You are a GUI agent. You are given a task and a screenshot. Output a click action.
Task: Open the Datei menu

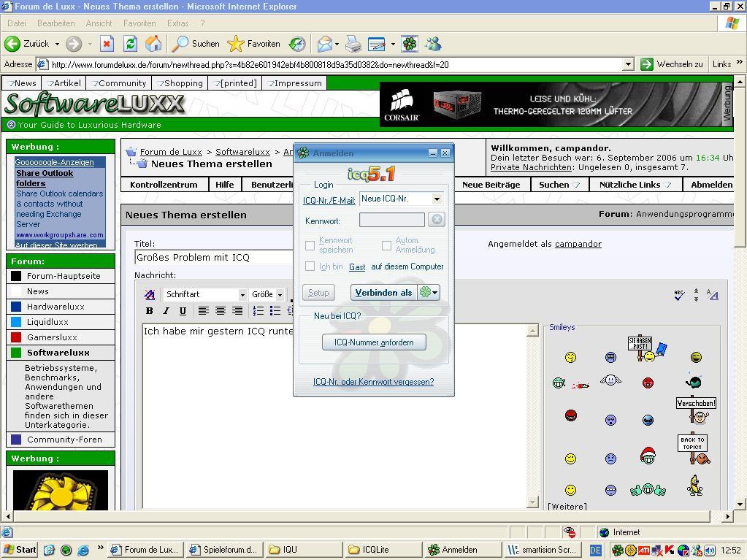pos(17,23)
